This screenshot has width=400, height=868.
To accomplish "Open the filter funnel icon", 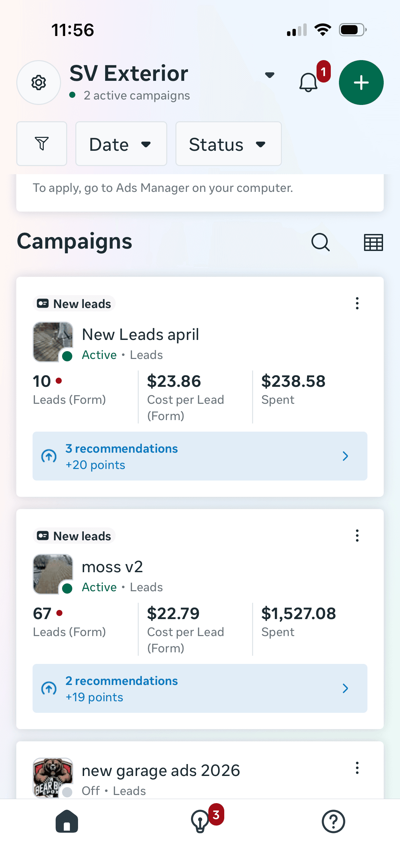I will click(41, 144).
